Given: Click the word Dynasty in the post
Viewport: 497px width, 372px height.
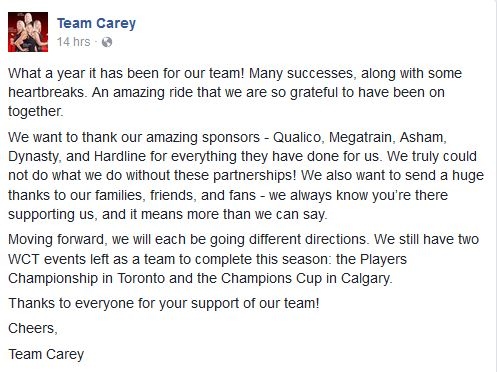Looking at the screenshot, I should (x=33, y=157).
